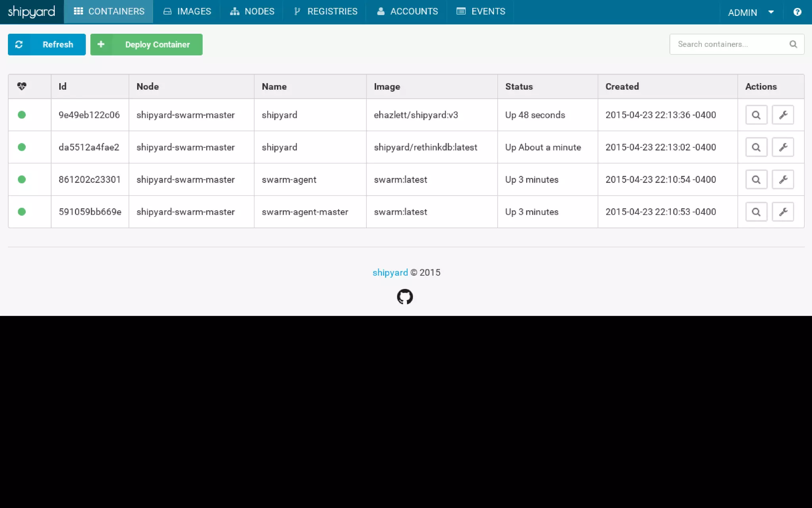Viewport: 812px width, 508px height.
Task: Click the shipyard logo in the navbar
Action: click(32, 12)
